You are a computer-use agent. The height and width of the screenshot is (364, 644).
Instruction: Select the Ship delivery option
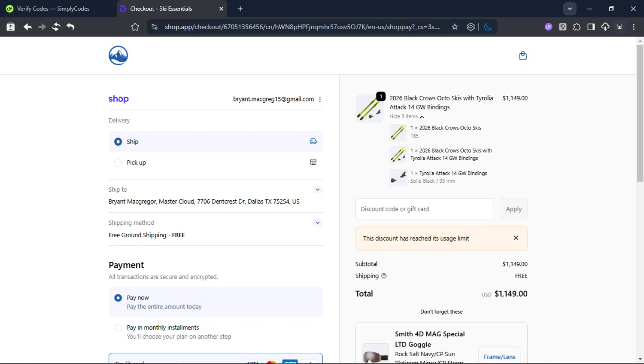[118, 142]
